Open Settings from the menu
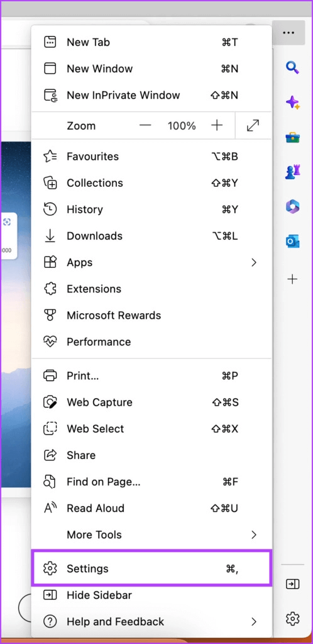 click(x=151, y=569)
